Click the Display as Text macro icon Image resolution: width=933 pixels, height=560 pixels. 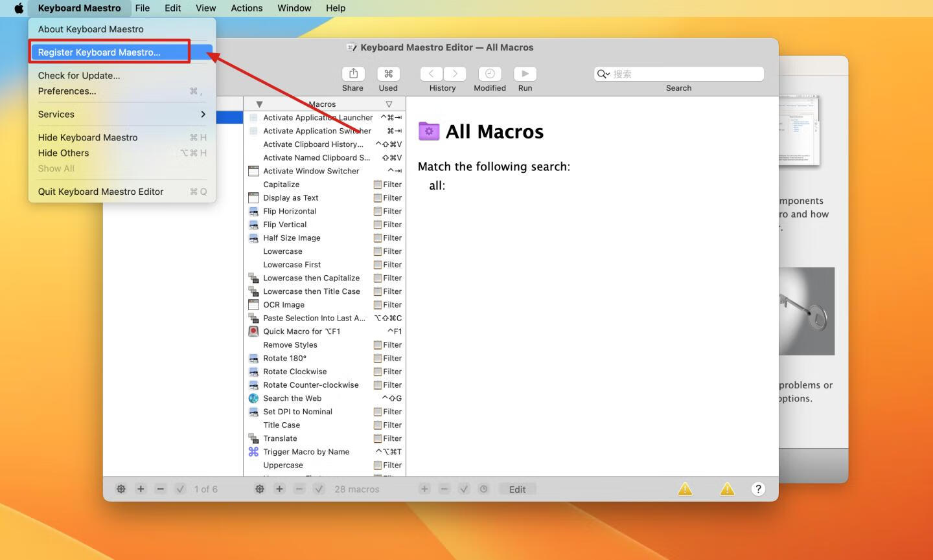coord(253,198)
